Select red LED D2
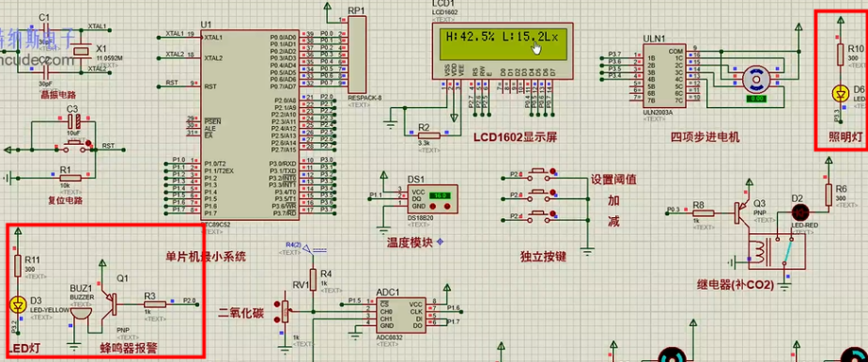This screenshot has width=868, height=362. 799,212
